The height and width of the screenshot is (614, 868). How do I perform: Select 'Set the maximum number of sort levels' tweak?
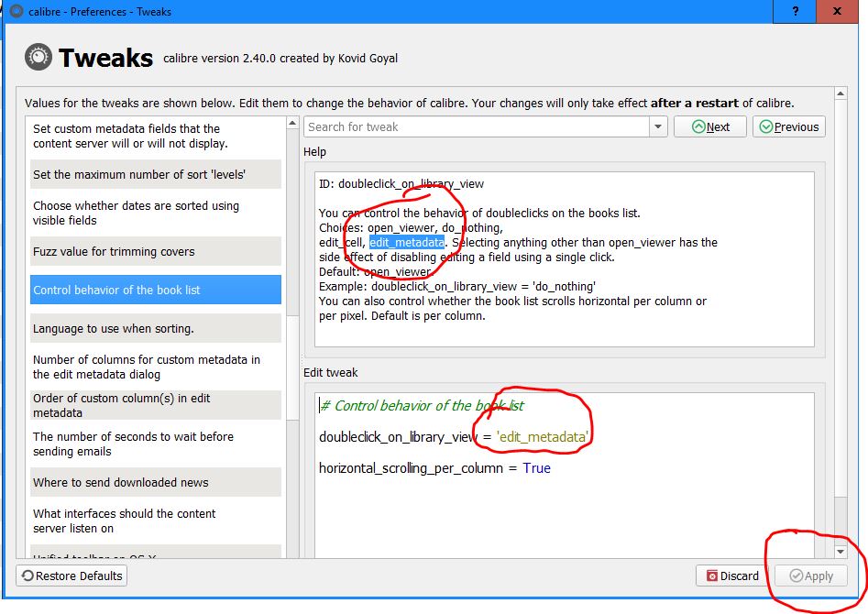(156, 174)
